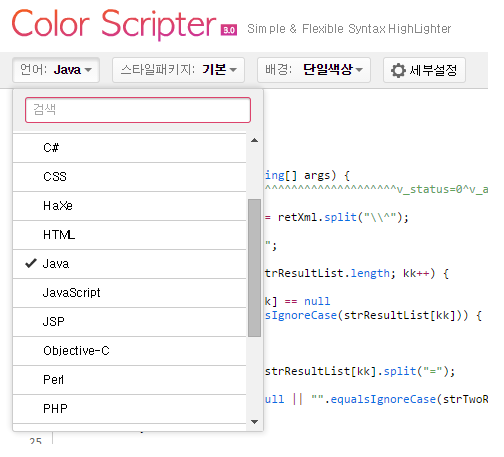This screenshot has width=504, height=457.
Task: Open 세부설정 detailed settings
Action: coord(424,70)
